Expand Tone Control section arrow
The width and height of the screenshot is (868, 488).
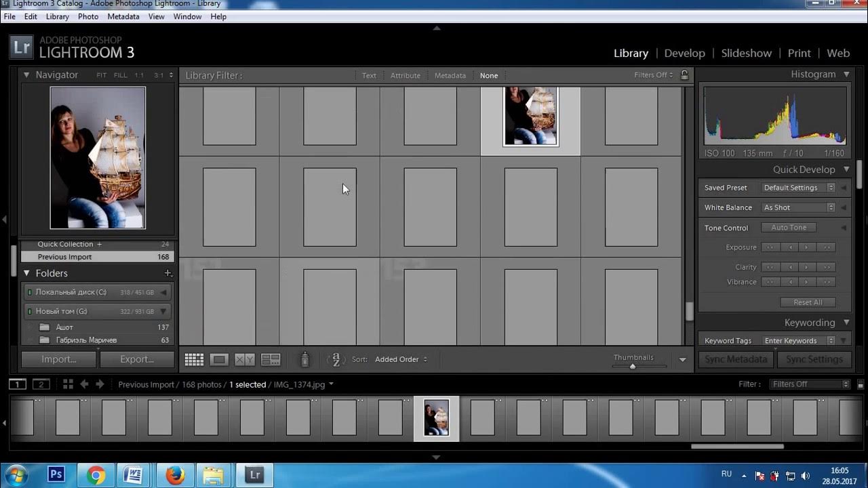click(844, 228)
